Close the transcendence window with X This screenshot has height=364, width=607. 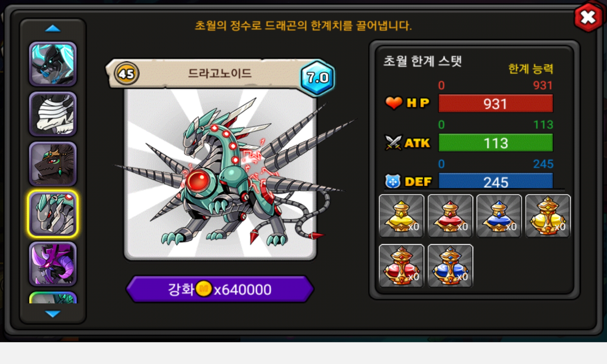(x=588, y=17)
